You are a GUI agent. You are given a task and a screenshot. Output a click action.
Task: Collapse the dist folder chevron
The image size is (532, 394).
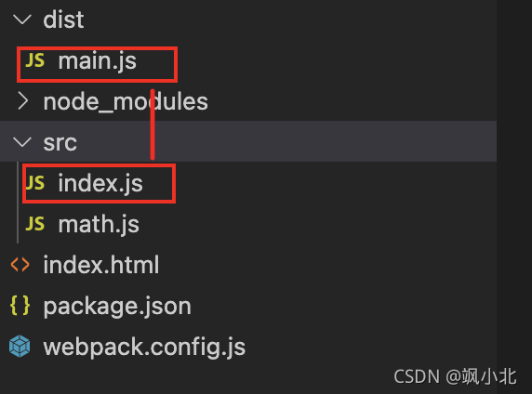coord(22,20)
